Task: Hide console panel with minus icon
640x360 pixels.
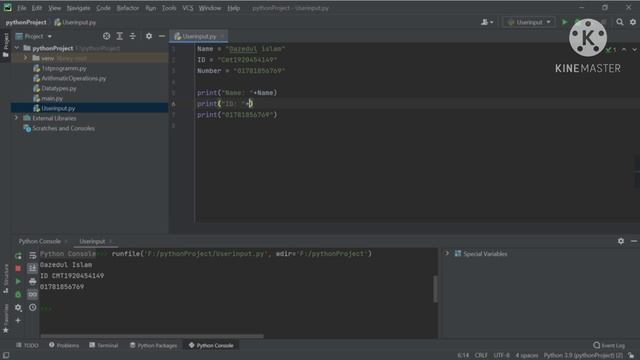Action: tap(633, 241)
